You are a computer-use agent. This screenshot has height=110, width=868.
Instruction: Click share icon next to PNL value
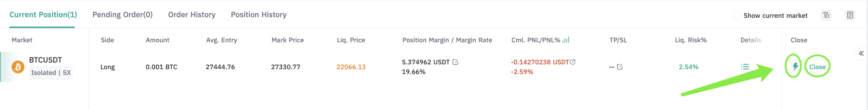tap(572, 62)
